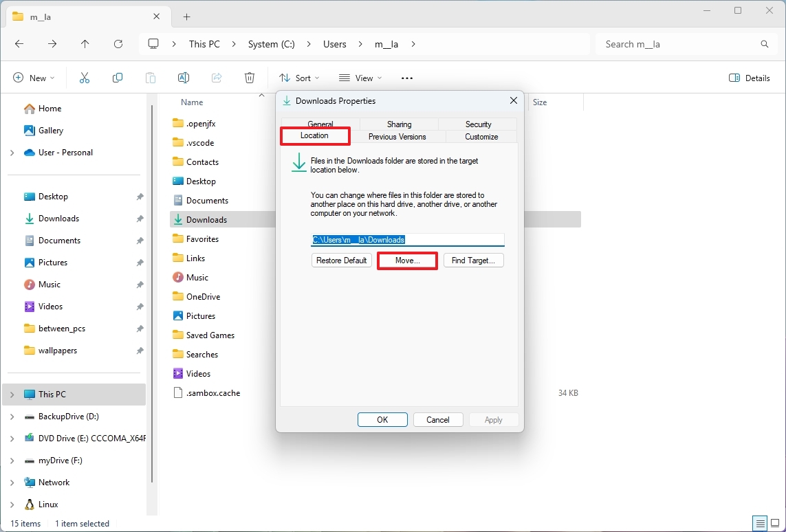
Task: Open the Sort dropdown
Action: coord(298,78)
